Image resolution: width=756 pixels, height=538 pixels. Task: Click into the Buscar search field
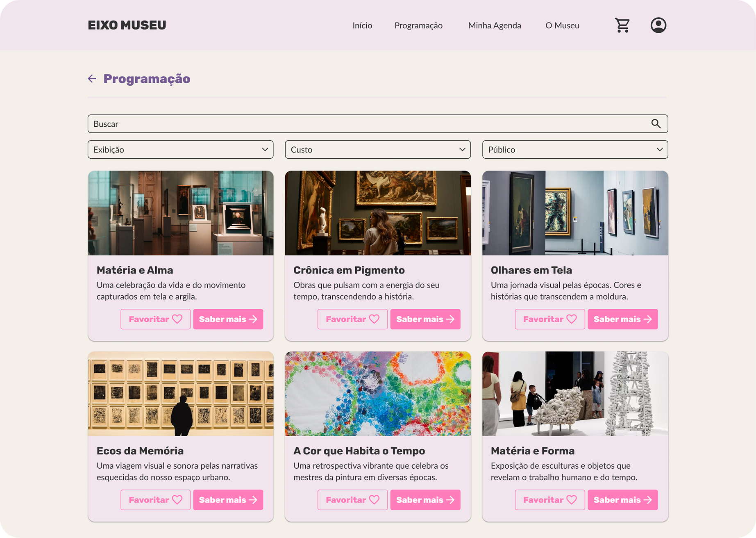pyautogui.click(x=369, y=124)
